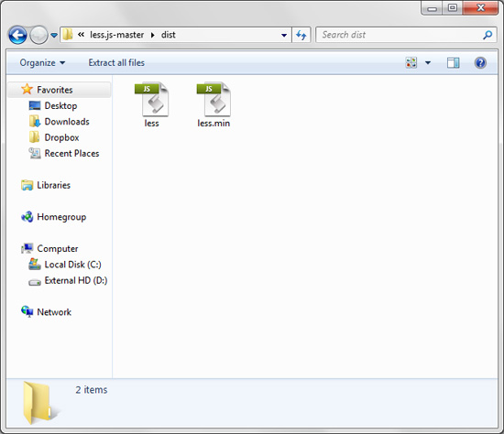This screenshot has height=434, width=504.
Task: Click the External HD (D:) drive icon
Action: tap(35, 282)
